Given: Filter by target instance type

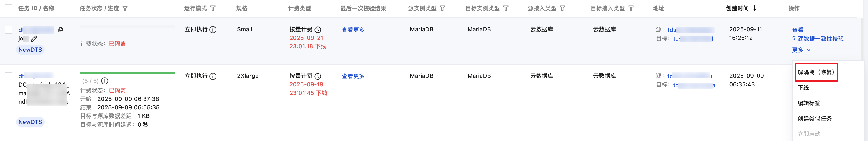Looking at the screenshot, I should pos(506,8).
